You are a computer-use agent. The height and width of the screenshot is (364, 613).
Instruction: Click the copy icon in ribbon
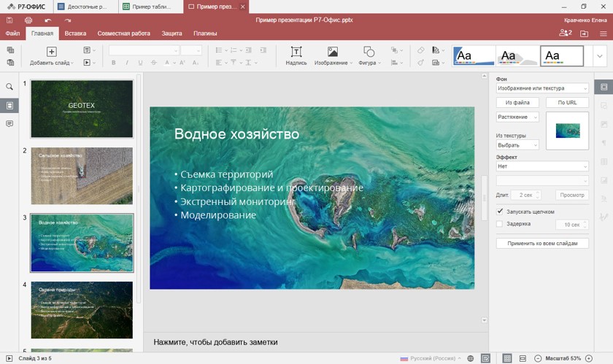click(x=10, y=50)
